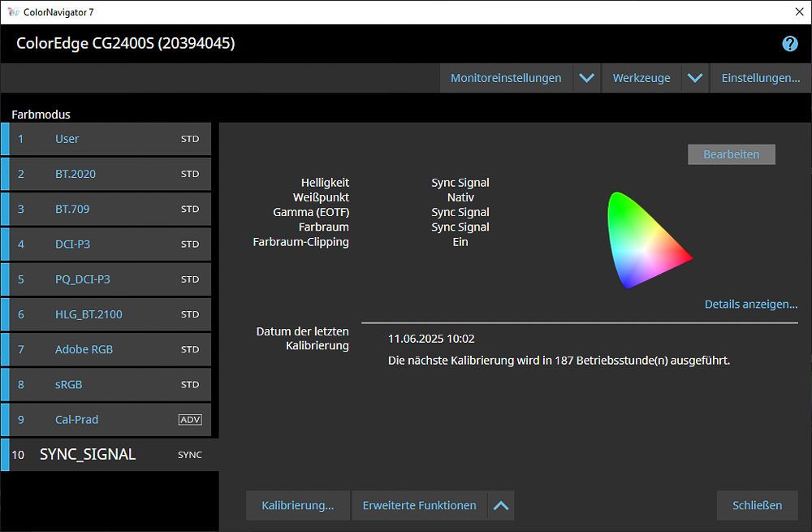Open the help question mark icon
This screenshot has width=812, height=532.
[790, 44]
